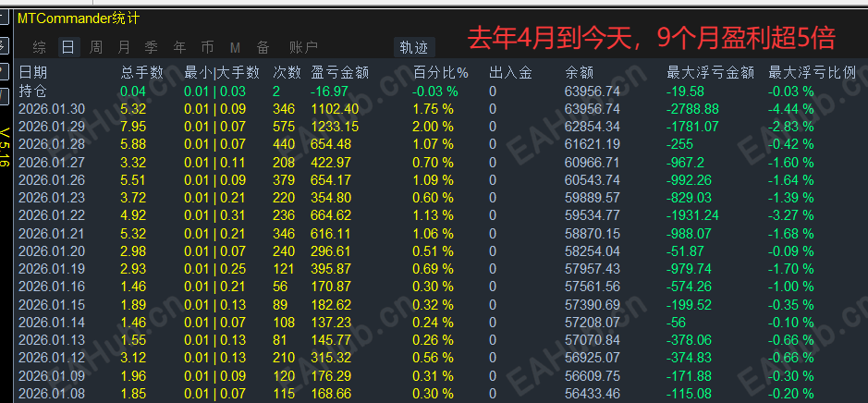Switch to the 账户 account tab
The image size is (868, 403).
304,48
